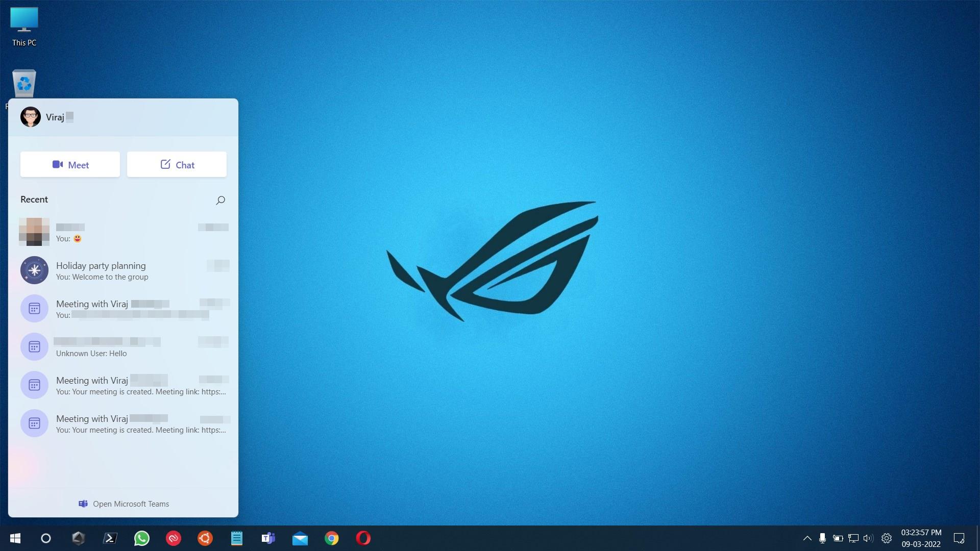Start a video call with Meet button

pos(70,164)
